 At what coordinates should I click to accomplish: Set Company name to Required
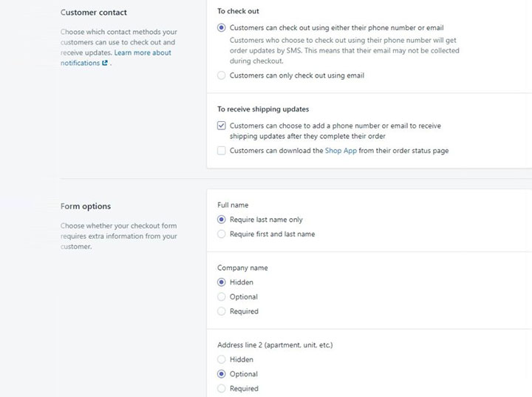(221, 311)
